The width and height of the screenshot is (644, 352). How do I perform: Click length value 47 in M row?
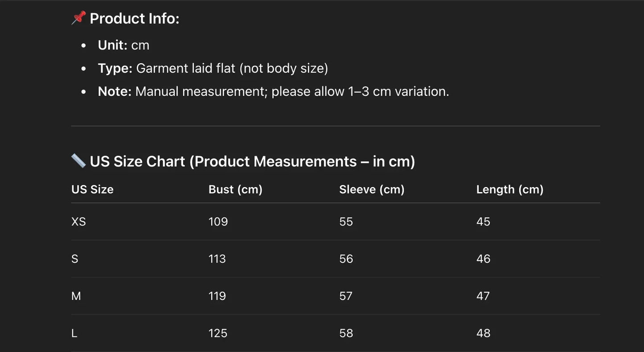(x=483, y=296)
